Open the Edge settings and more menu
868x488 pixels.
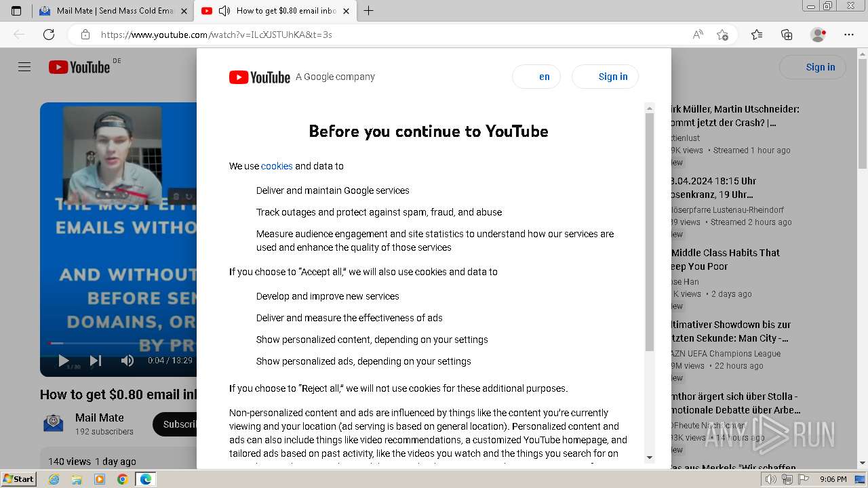(849, 35)
